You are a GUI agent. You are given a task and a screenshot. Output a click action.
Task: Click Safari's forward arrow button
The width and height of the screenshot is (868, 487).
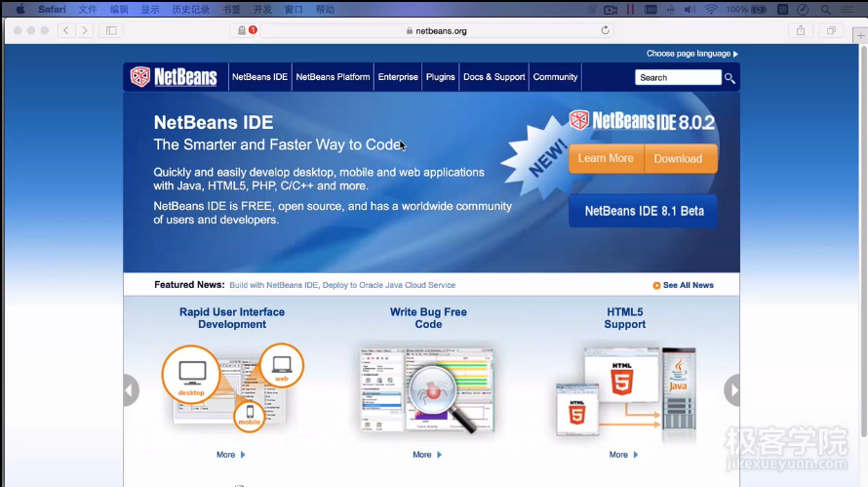pos(85,30)
